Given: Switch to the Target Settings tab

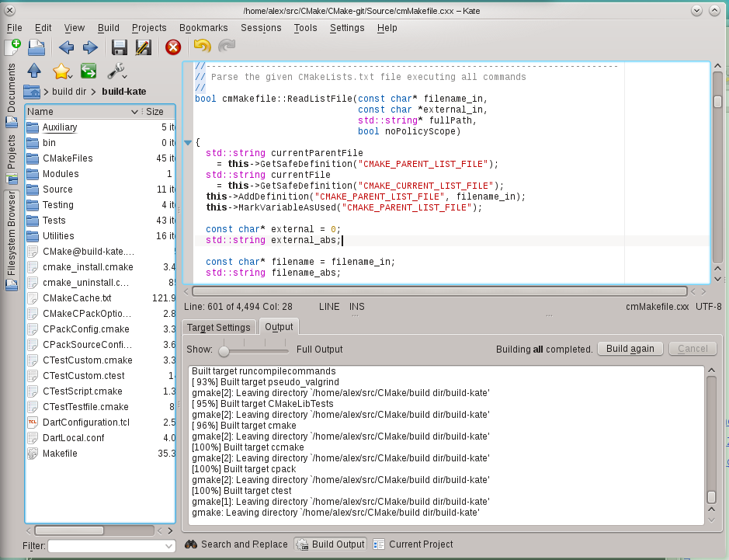Looking at the screenshot, I should (218, 327).
